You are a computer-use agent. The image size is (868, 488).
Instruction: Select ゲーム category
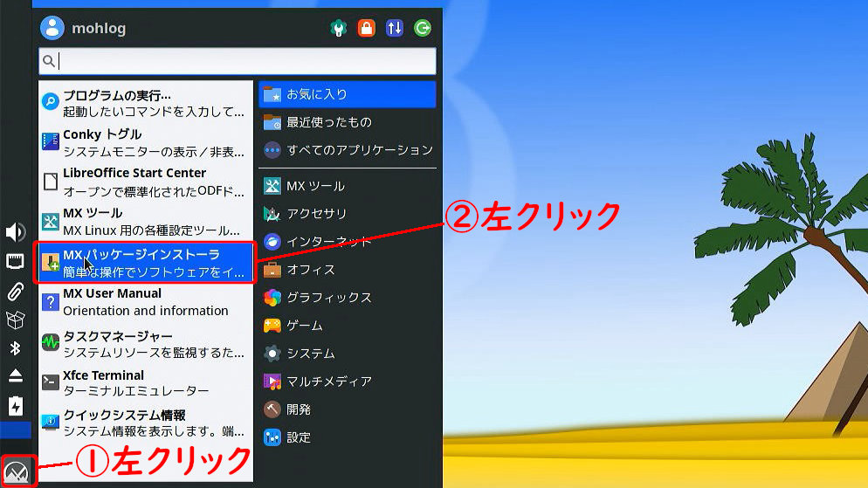pyautogui.click(x=348, y=326)
